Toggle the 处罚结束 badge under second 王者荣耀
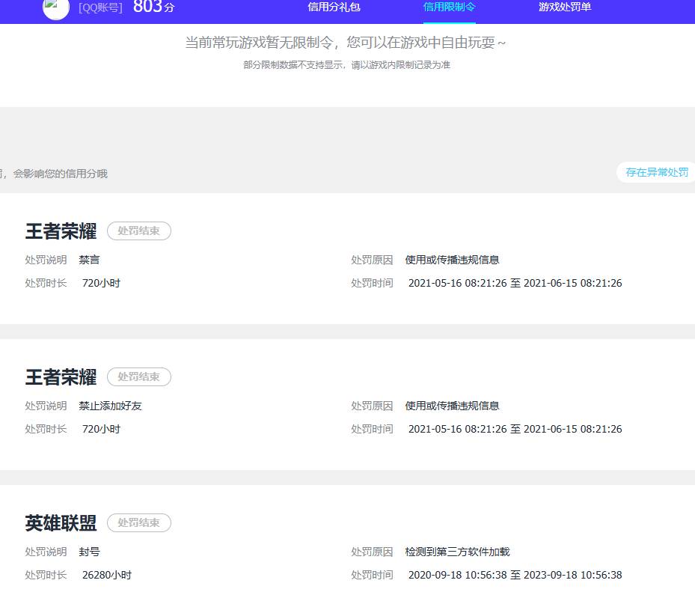The image size is (695, 616). pos(139,376)
